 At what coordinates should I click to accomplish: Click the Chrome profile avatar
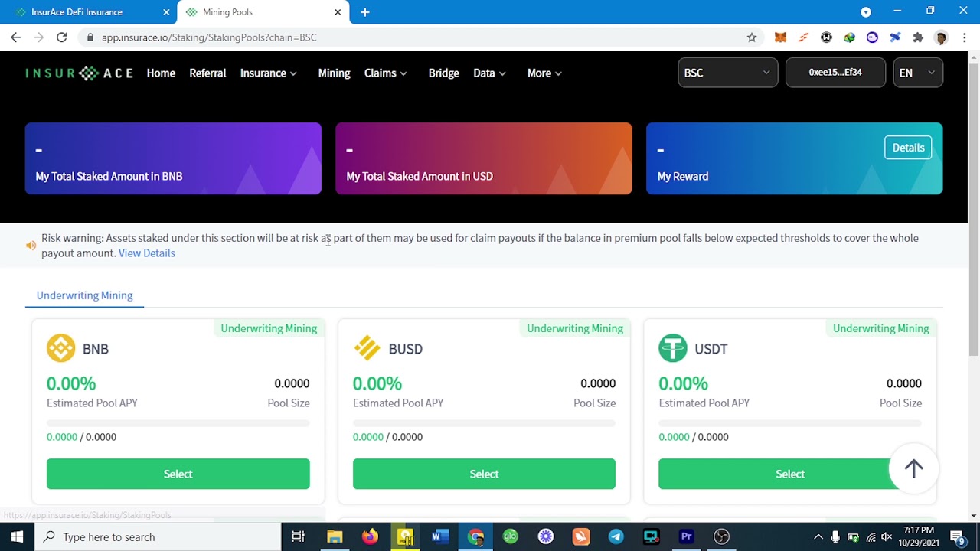click(942, 37)
